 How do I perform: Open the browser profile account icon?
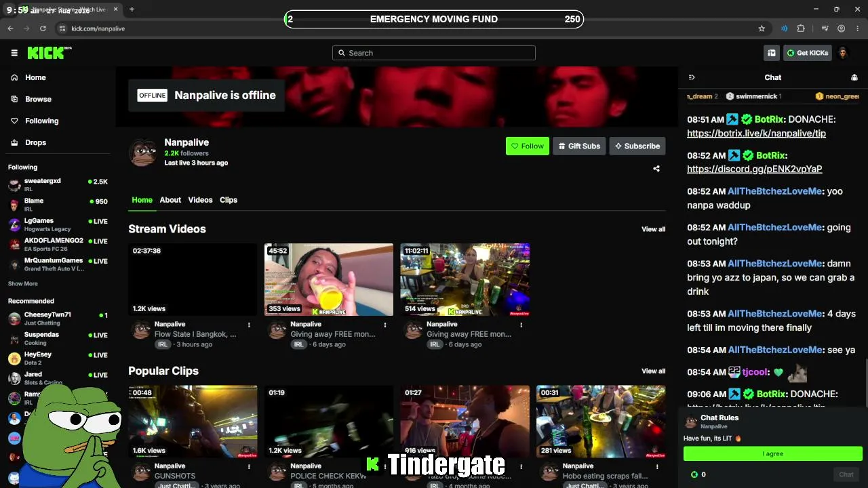click(x=841, y=28)
